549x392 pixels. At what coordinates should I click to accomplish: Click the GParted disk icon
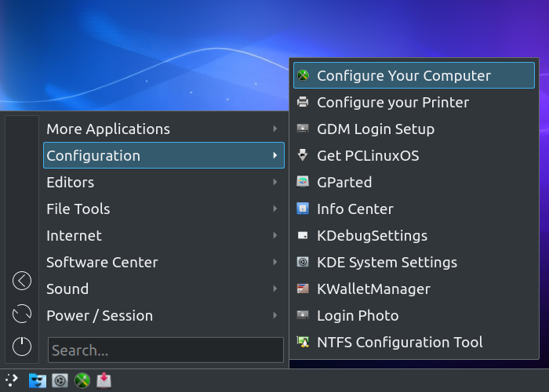click(x=303, y=182)
